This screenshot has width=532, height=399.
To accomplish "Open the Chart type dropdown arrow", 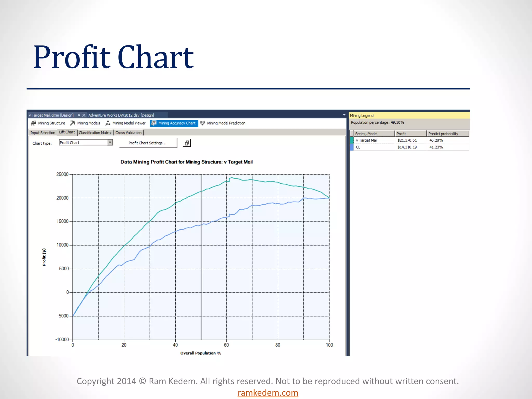I will [x=110, y=142].
